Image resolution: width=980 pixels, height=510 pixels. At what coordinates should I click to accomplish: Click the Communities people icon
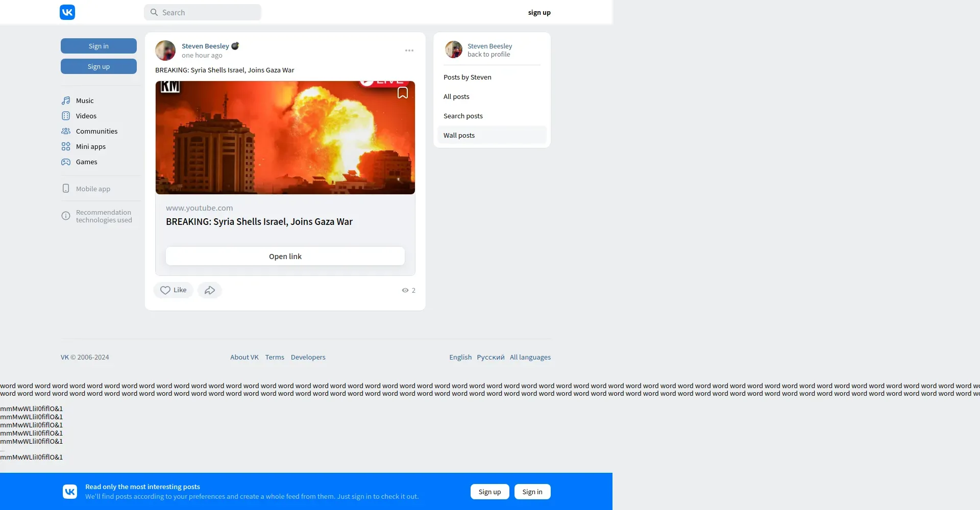click(x=66, y=131)
